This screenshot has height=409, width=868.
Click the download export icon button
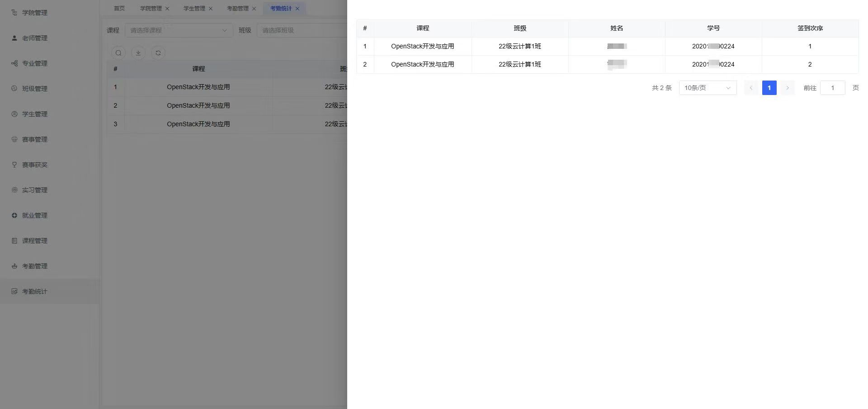pyautogui.click(x=138, y=53)
